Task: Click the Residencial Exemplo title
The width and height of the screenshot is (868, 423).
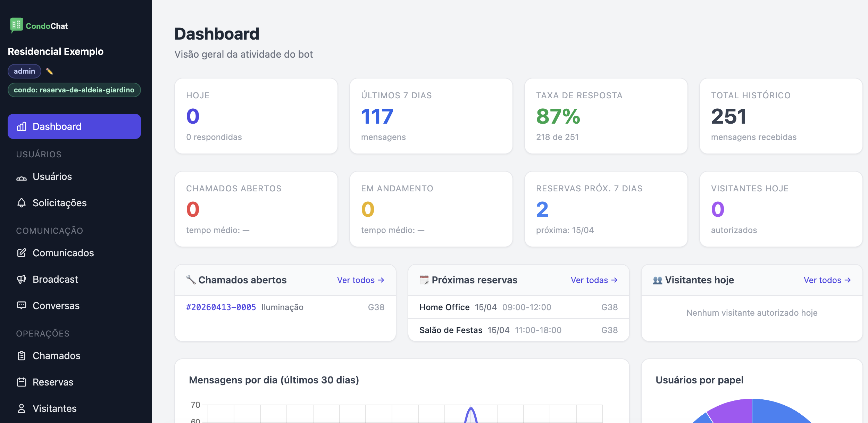Action: point(56,51)
